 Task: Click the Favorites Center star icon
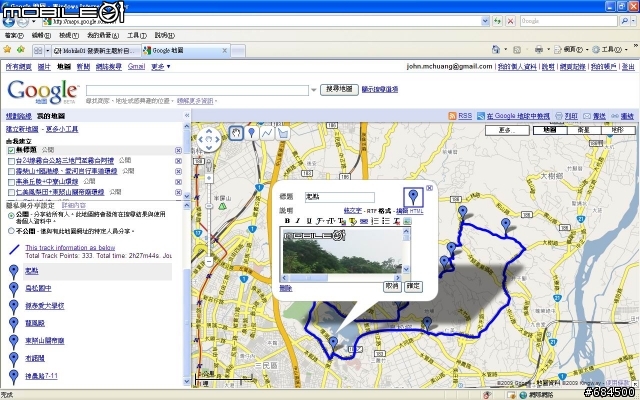pyautogui.click(x=7, y=49)
